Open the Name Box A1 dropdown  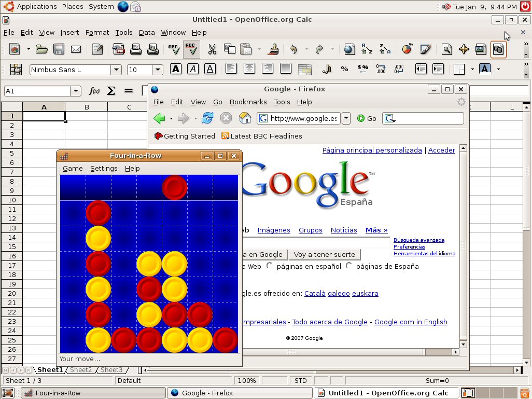(76, 91)
